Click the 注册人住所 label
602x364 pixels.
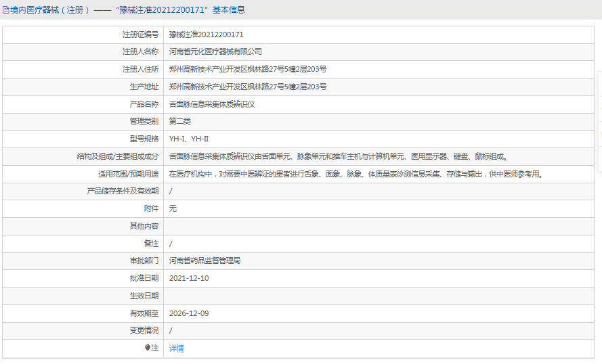[x=141, y=69]
